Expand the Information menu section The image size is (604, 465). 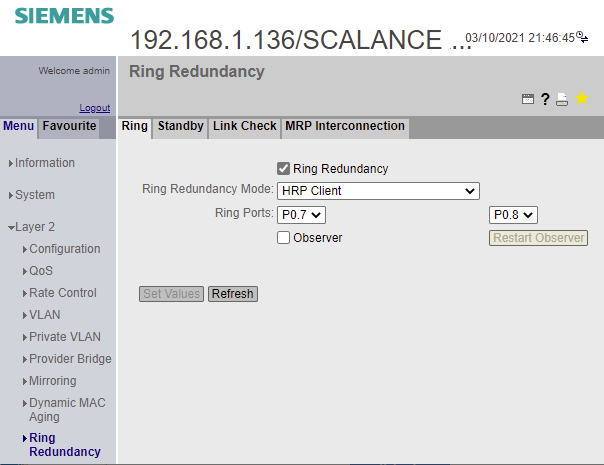(44, 163)
